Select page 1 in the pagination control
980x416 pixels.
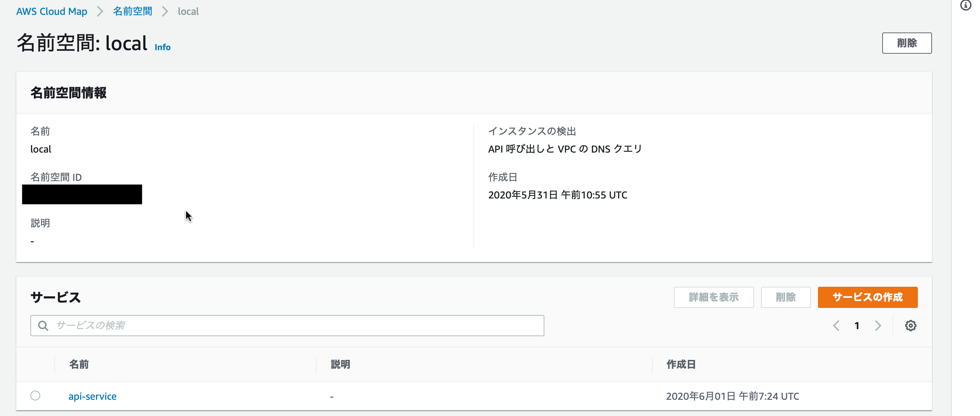pos(857,325)
